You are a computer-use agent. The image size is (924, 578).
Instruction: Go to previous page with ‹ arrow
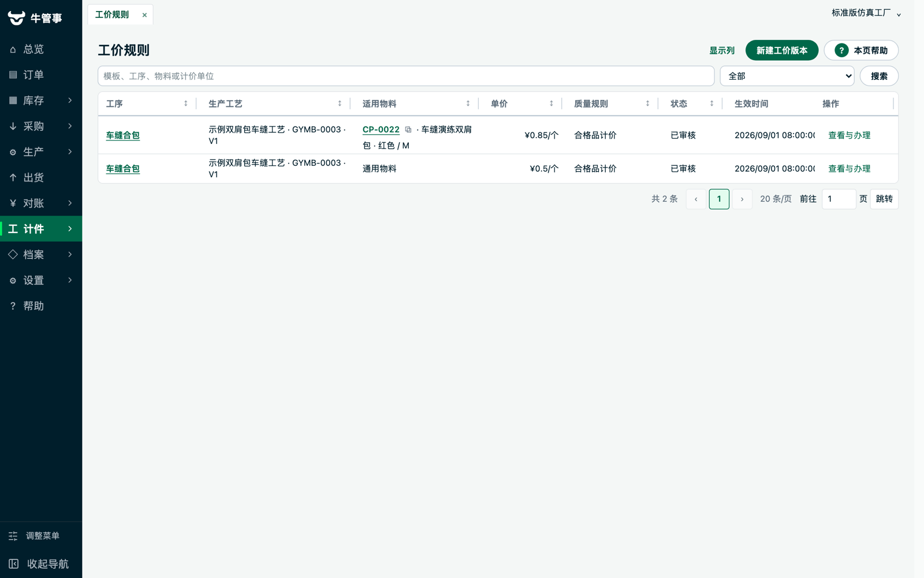(x=696, y=199)
